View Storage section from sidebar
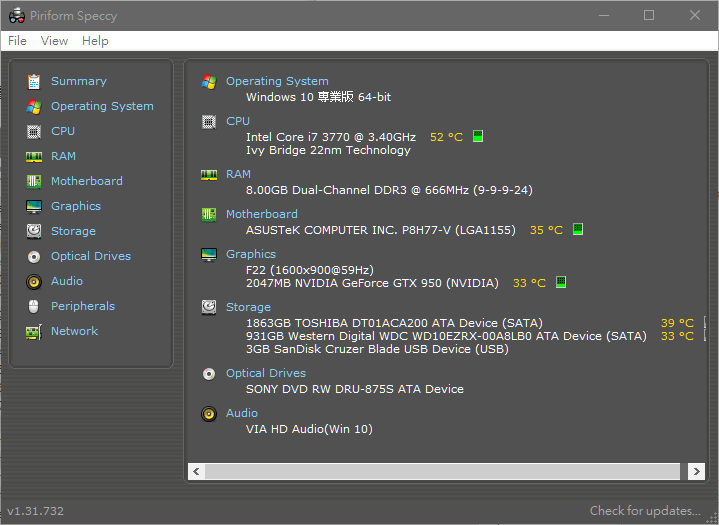 pos(73,231)
